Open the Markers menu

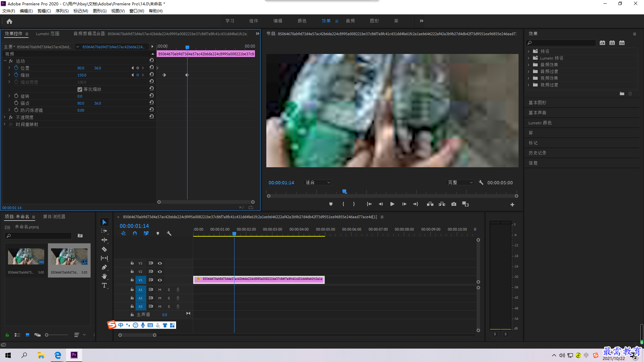tap(80, 11)
